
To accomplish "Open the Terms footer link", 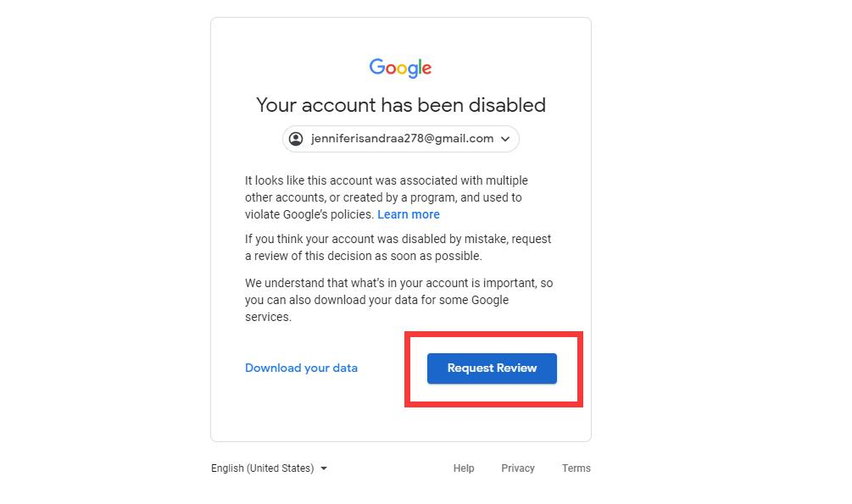I will click(576, 468).
